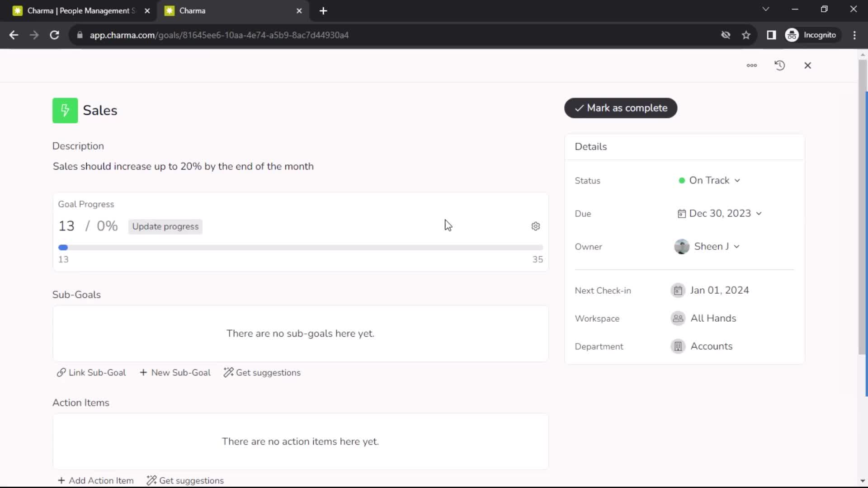
Task: Open the Details panel section
Action: tap(590, 146)
